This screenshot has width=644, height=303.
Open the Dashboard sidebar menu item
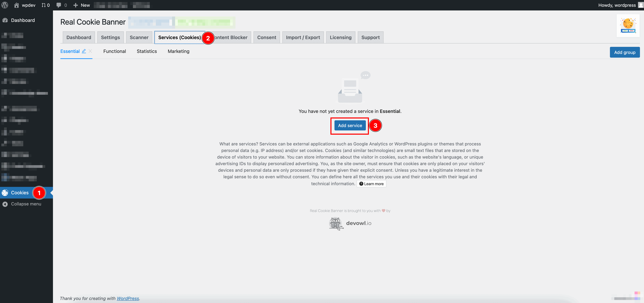tap(22, 20)
